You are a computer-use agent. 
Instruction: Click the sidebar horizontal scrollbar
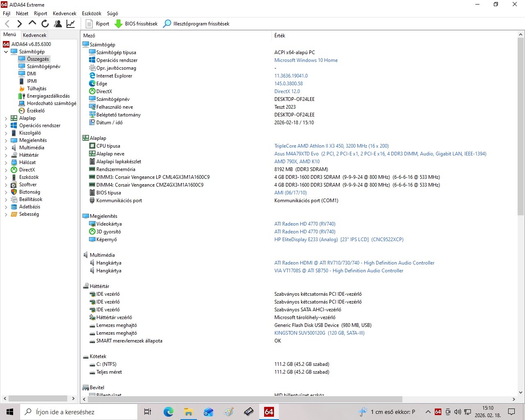point(38,398)
